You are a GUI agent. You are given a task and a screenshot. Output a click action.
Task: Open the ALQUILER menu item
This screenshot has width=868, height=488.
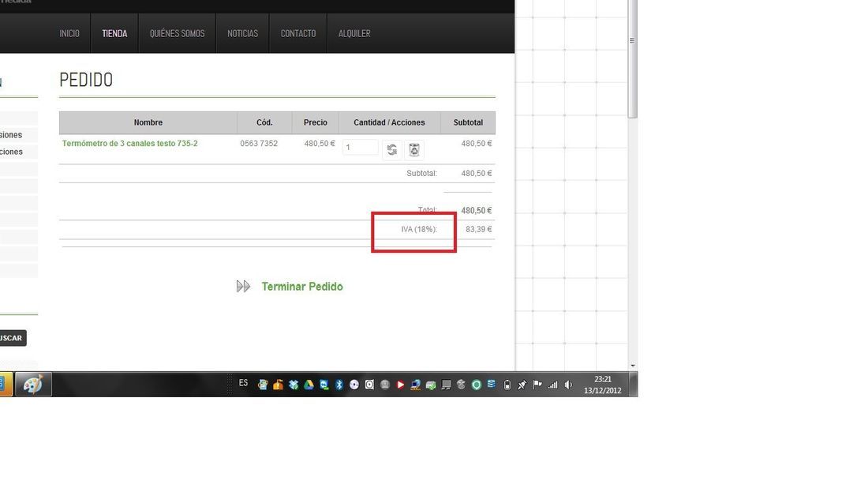[354, 33]
